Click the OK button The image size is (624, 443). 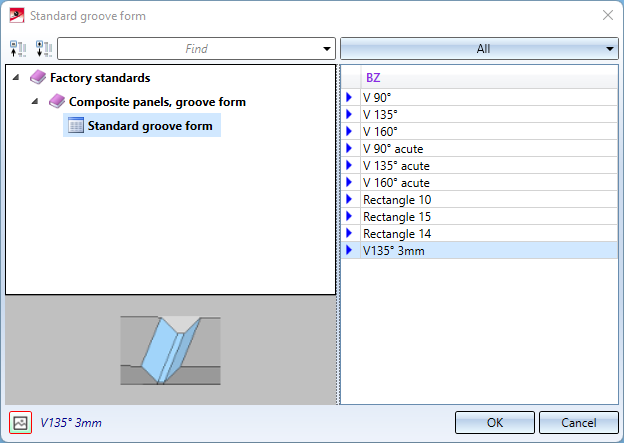pos(495,422)
